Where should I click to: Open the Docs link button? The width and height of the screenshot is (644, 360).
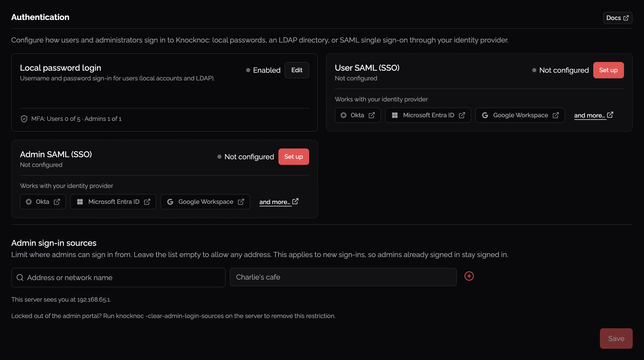pos(617,18)
